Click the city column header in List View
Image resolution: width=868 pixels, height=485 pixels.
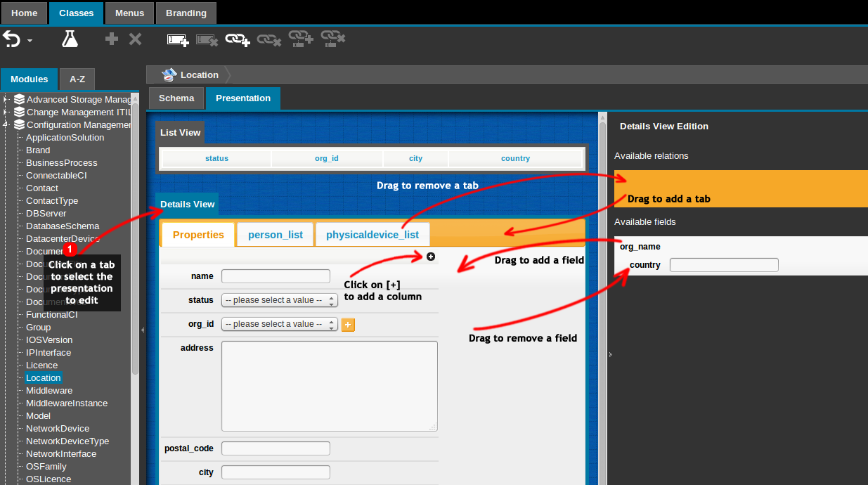tap(415, 158)
